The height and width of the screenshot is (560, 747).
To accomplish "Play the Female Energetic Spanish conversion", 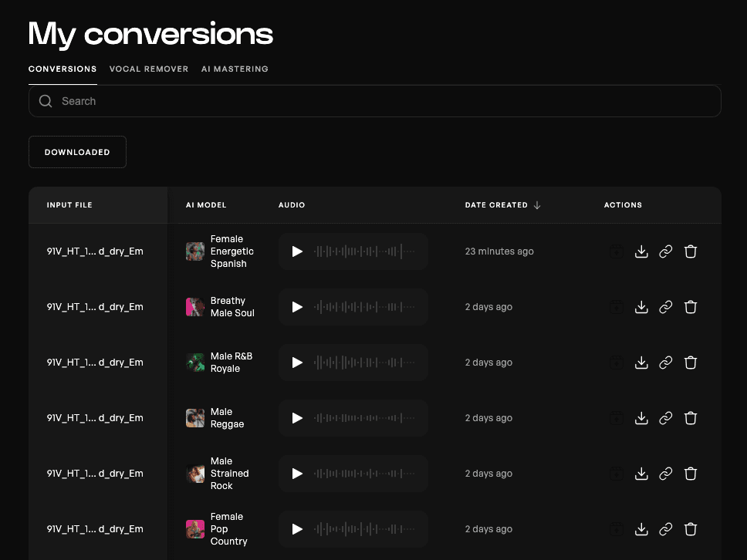I will pyautogui.click(x=297, y=251).
